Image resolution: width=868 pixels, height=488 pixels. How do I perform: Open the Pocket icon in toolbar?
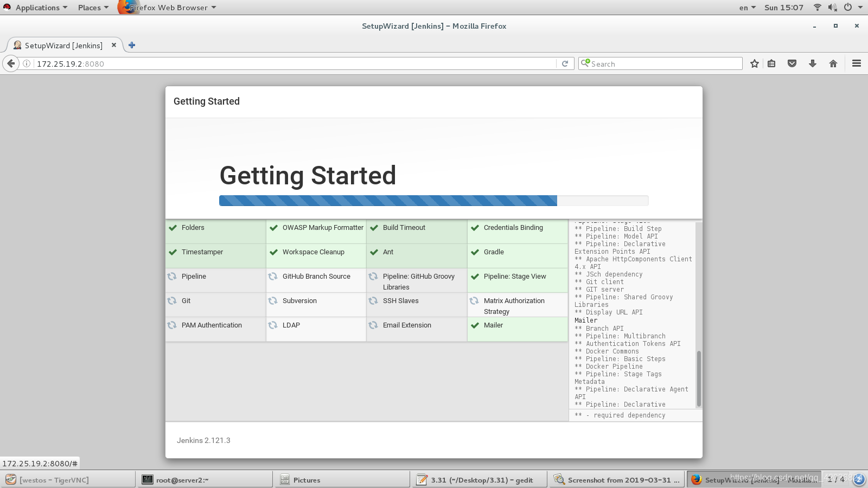click(792, 63)
